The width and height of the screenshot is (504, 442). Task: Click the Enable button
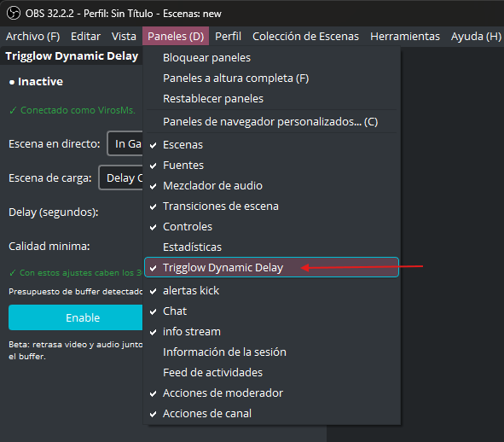point(76,317)
